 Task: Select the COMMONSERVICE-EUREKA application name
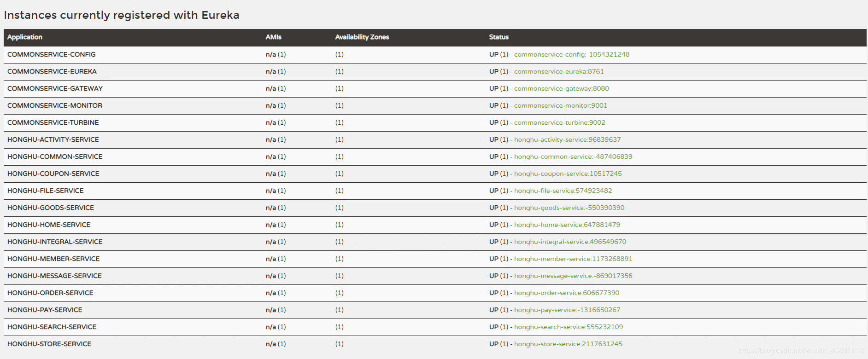(x=52, y=71)
